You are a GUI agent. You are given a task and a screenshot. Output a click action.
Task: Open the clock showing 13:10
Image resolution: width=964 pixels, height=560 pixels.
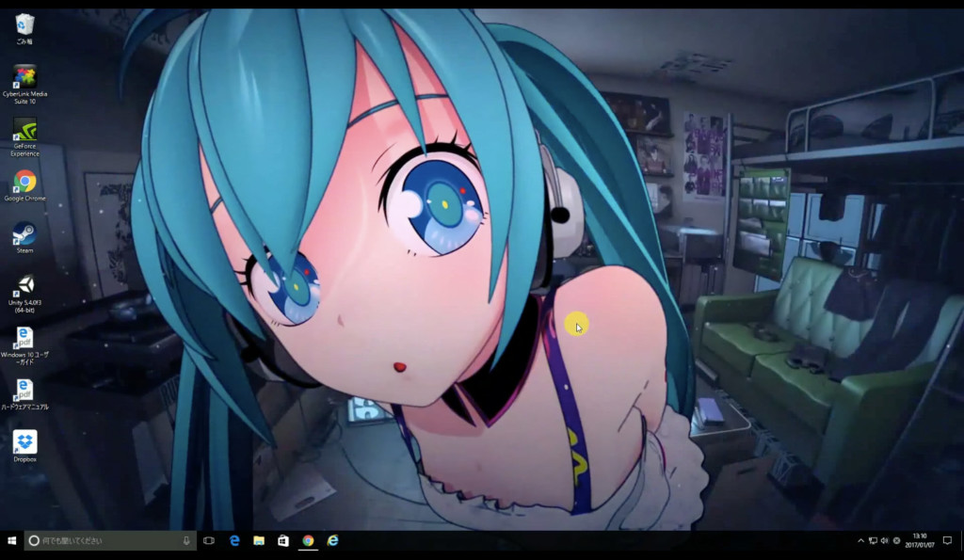pos(920,540)
